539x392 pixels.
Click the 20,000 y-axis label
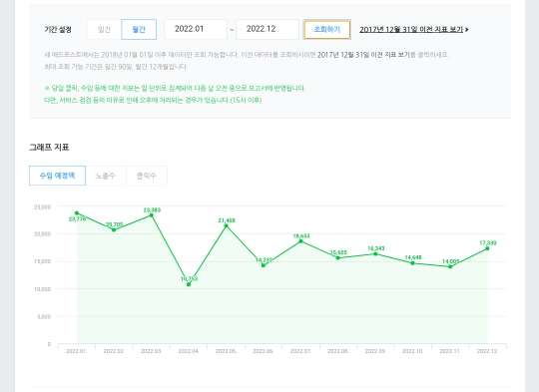42,234
